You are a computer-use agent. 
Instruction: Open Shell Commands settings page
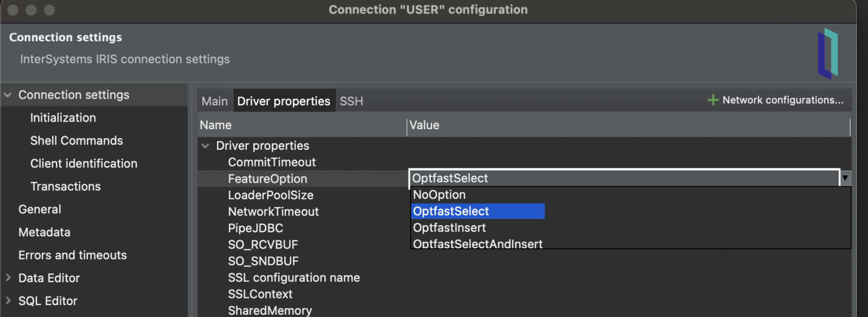click(x=76, y=141)
